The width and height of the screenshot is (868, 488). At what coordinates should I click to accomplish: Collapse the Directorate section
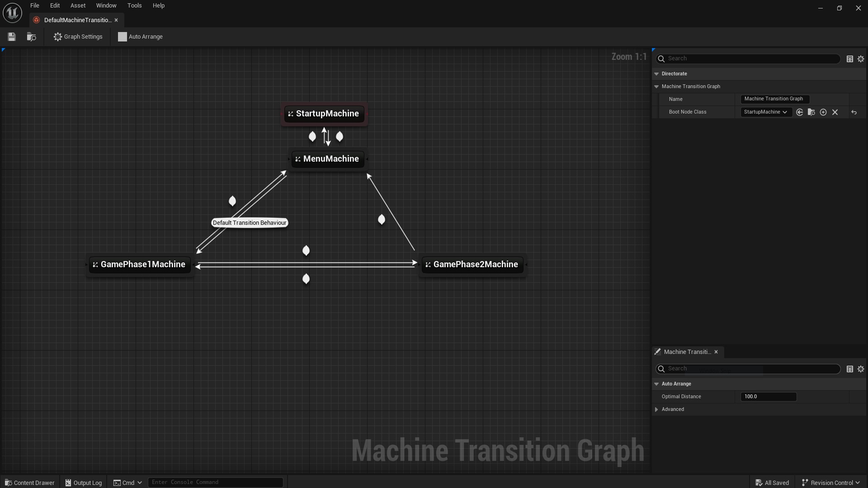[657, 74]
